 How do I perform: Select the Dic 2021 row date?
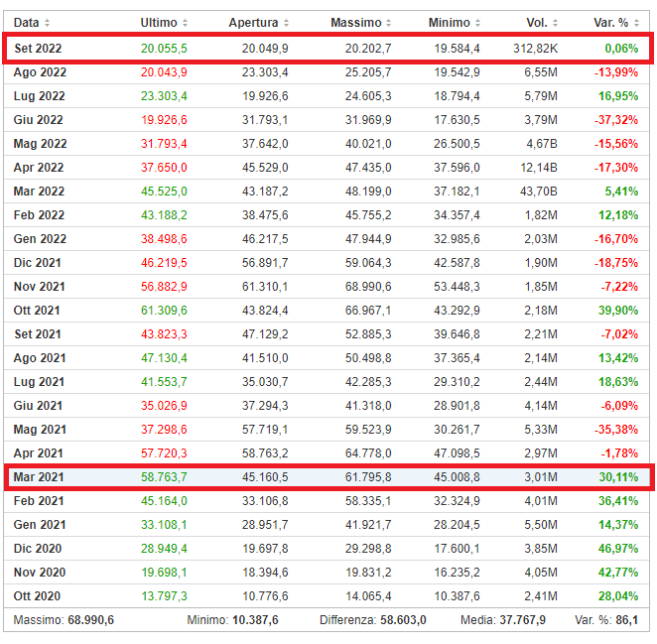[38, 263]
